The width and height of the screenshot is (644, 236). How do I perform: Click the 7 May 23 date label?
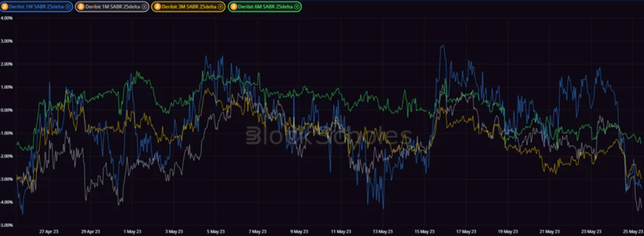[x=257, y=230]
